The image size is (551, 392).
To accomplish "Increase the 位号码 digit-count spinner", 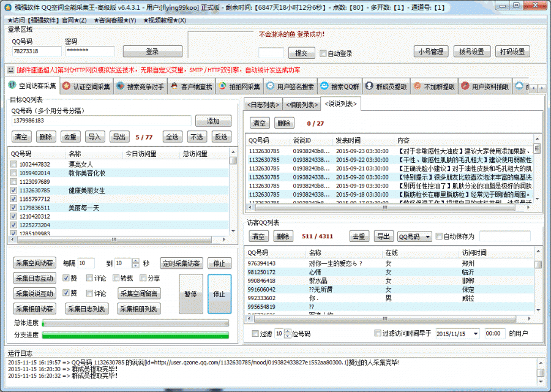I will (288, 331).
